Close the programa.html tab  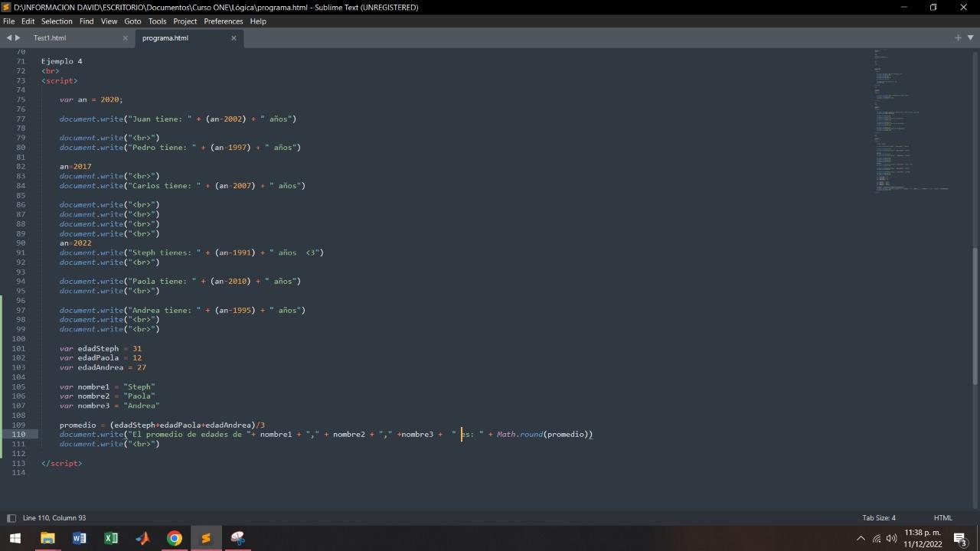234,37
